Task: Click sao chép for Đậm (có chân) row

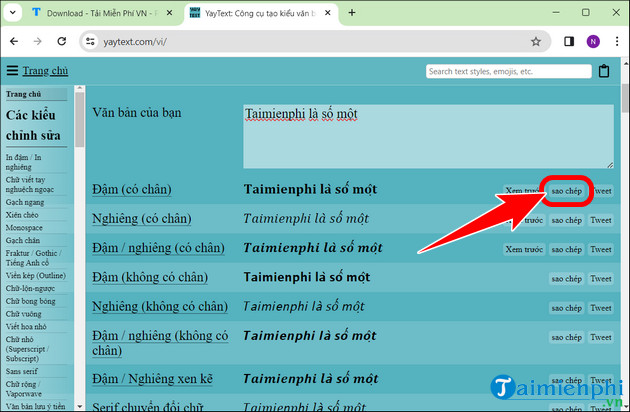Action: tap(567, 191)
